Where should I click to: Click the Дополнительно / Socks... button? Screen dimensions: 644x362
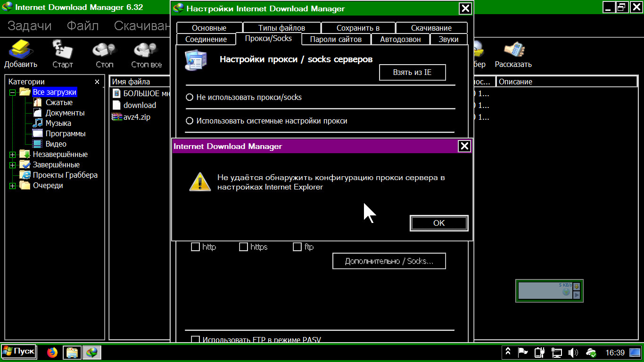[389, 261]
